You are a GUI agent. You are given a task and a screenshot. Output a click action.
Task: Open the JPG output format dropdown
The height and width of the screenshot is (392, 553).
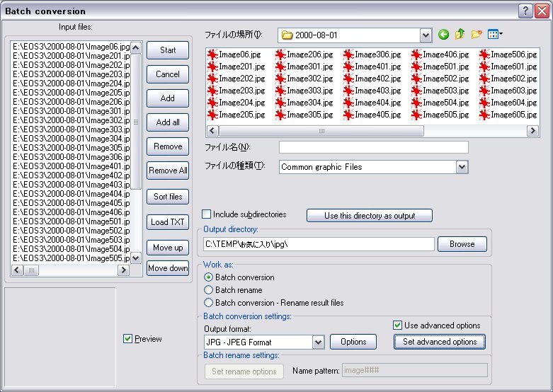click(318, 342)
